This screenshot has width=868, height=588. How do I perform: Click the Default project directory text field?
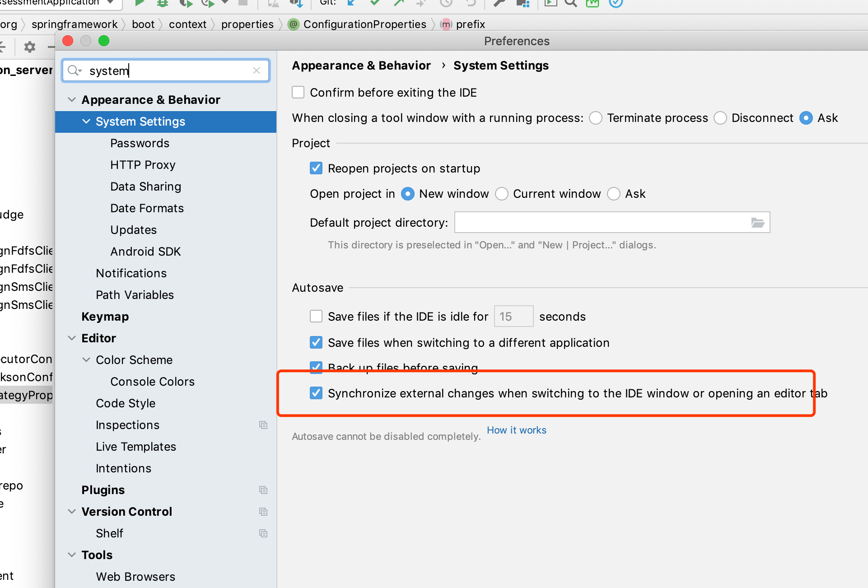coord(601,223)
